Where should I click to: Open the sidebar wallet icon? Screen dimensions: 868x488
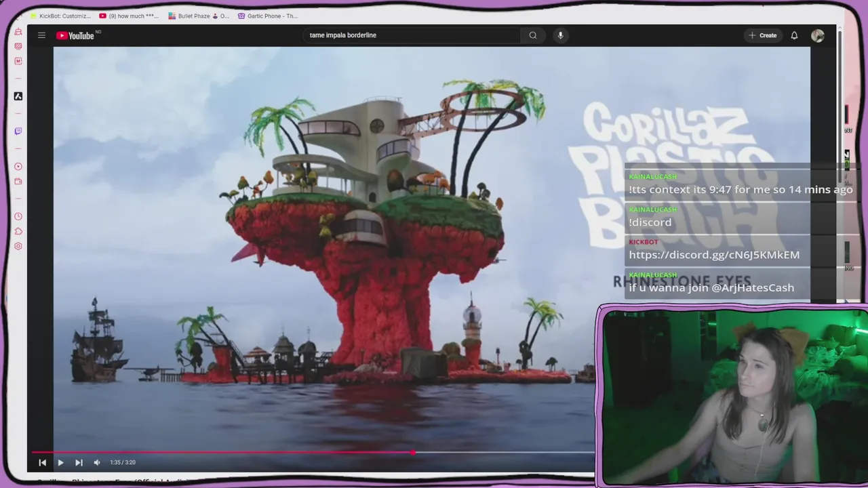click(18, 182)
